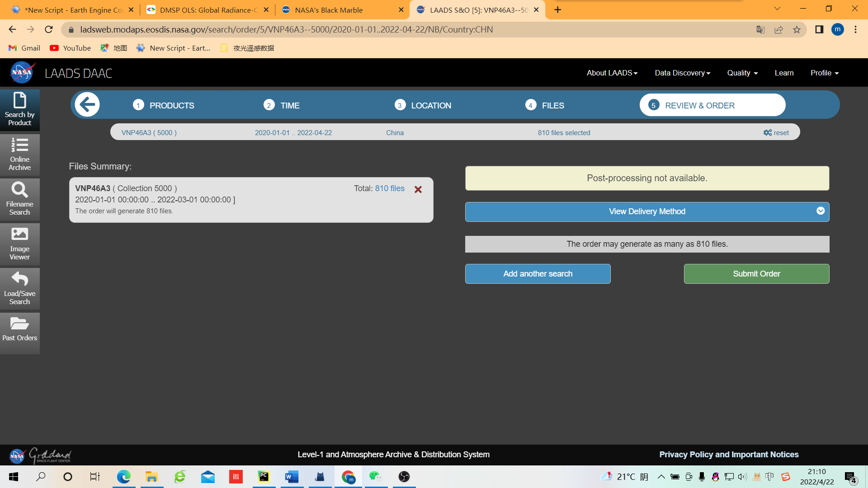The width and height of the screenshot is (868, 488).
Task: Open the Filename Search sidebar icon
Action: (x=19, y=199)
